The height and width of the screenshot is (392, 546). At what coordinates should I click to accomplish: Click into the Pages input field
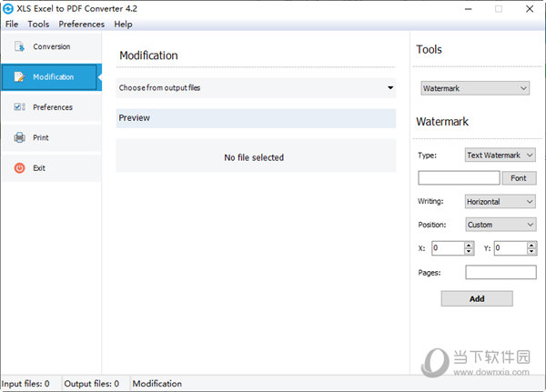(500, 272)
